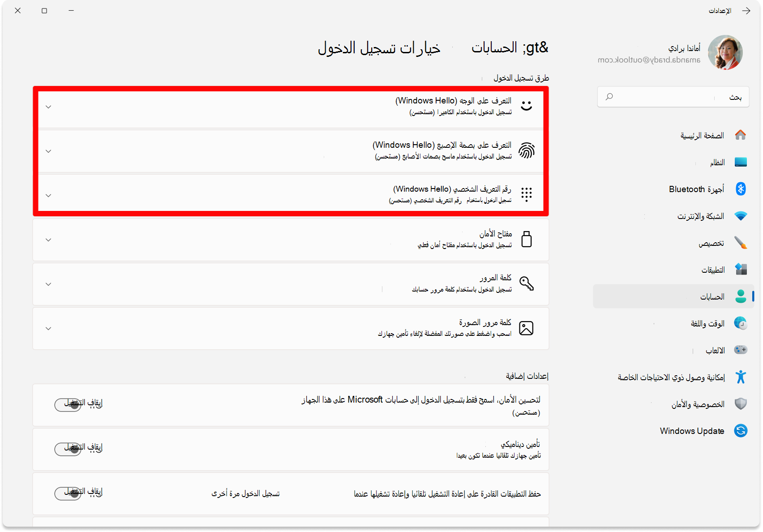Expand the fingerprint بصمة الإصبع row chevron
This screenshot has width=763, height=532.
[48, 151]
